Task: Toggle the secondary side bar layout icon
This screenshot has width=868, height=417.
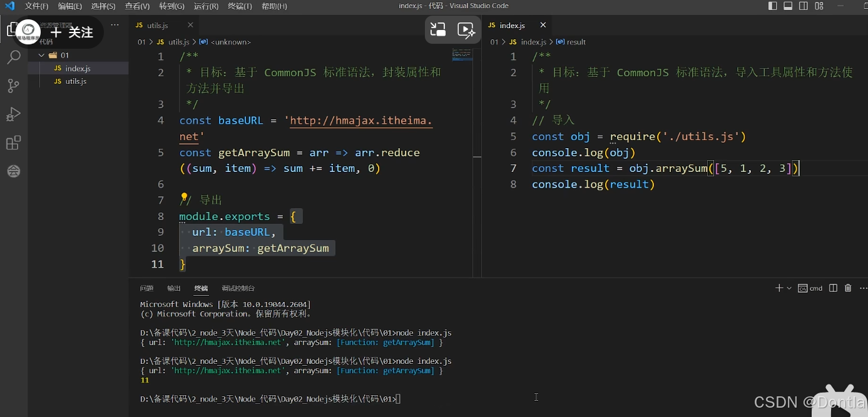Action: point(804,6)
